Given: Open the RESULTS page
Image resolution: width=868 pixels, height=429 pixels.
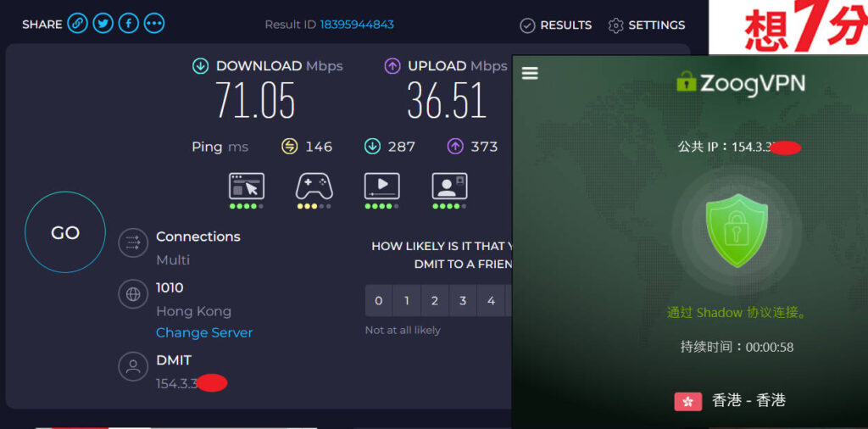Looking at the screenshot, I should [556, 25].
